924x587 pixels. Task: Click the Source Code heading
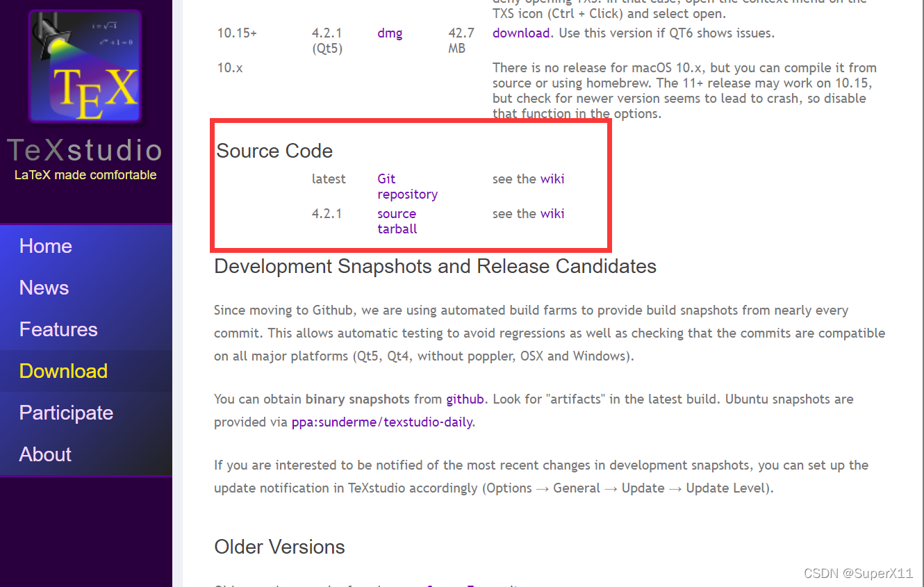[x=274, y=151]
